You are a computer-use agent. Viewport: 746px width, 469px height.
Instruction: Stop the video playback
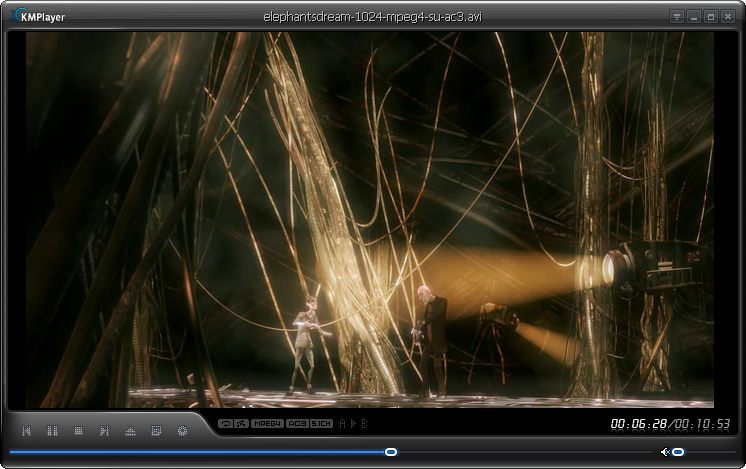click(x=79, y=431)
